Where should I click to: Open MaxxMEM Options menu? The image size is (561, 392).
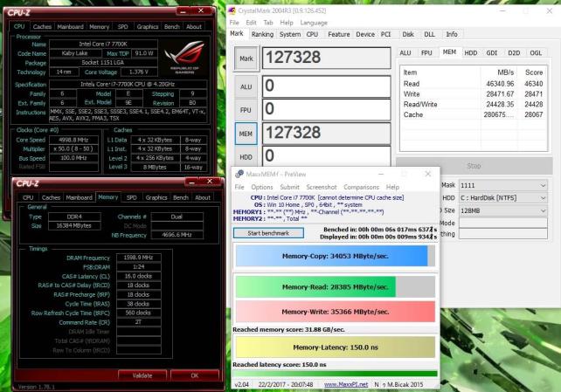[x=262, y=187]
